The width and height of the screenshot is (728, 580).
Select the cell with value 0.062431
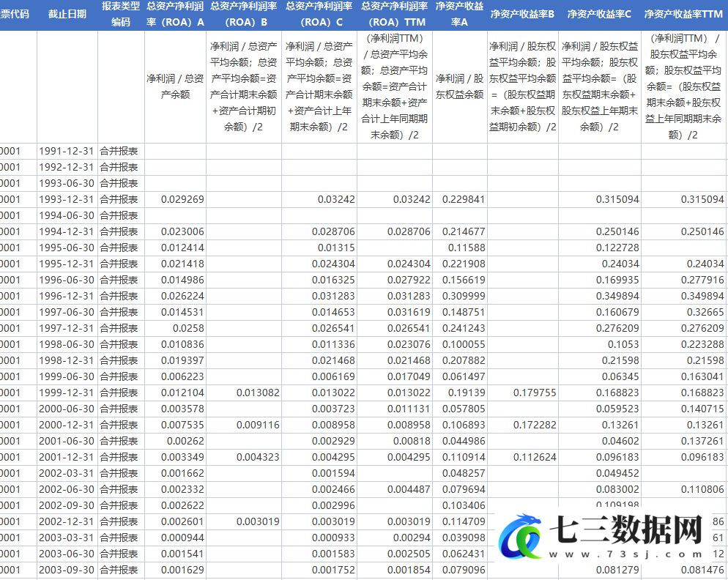coord(460,554)
